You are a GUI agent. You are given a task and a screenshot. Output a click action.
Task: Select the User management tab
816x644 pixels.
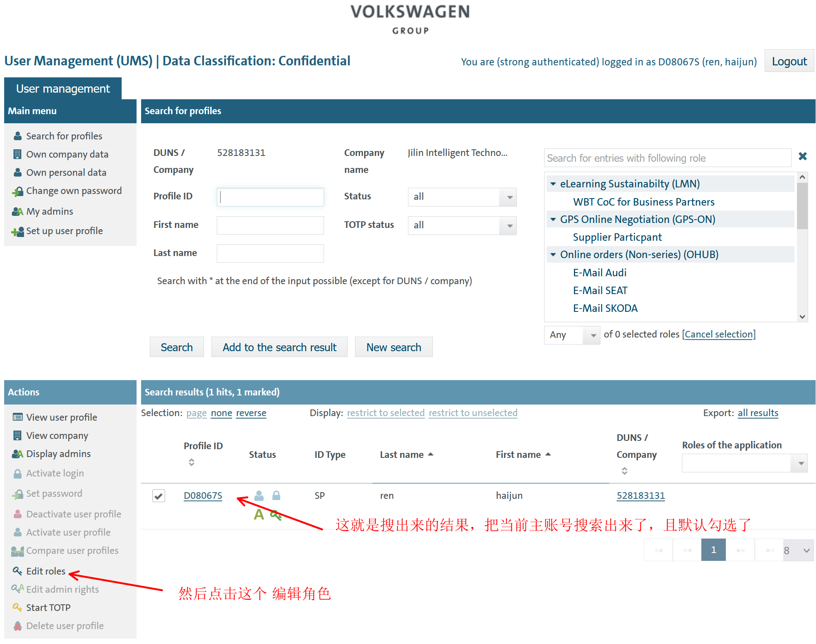pos(63,89)
